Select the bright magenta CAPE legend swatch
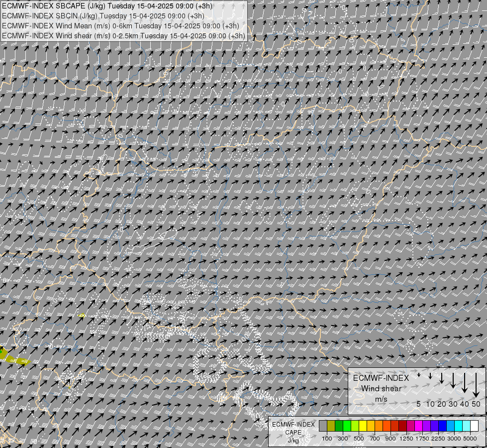The width and height of the screenshot is (487, 448). (419, 426)
